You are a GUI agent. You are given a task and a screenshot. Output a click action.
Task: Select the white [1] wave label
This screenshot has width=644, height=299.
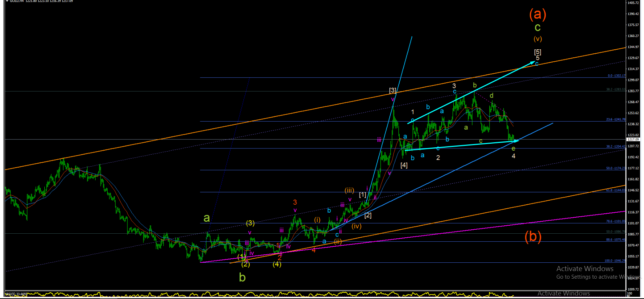362,195
